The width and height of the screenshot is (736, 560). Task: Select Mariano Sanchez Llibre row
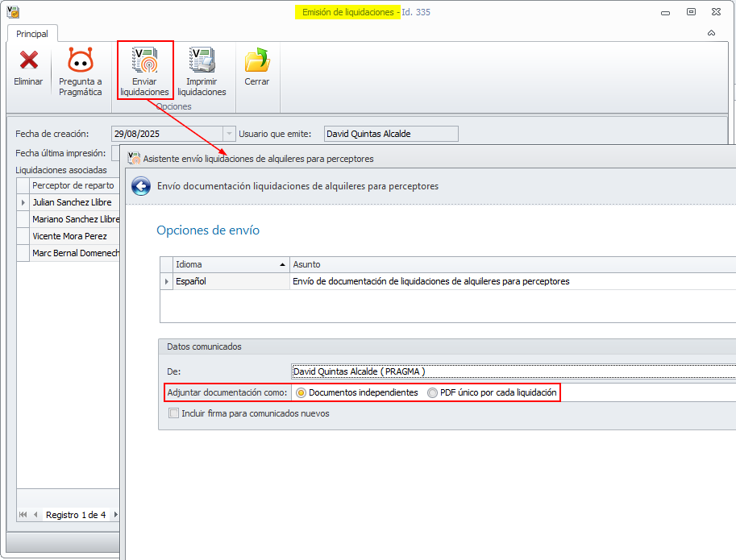click(x=76, y=219)
